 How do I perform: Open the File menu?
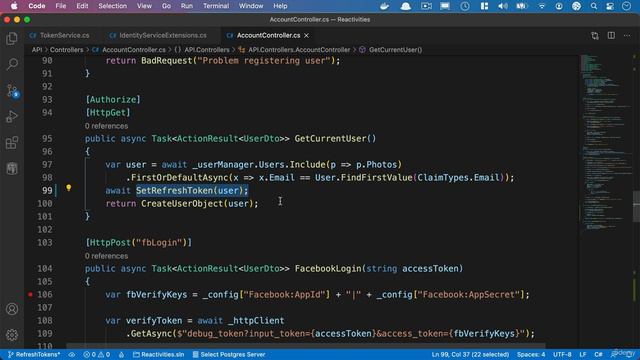61,6
